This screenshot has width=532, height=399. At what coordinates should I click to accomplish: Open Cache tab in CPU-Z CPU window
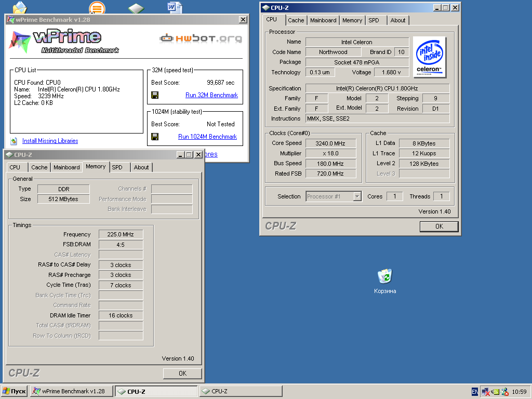296,20
